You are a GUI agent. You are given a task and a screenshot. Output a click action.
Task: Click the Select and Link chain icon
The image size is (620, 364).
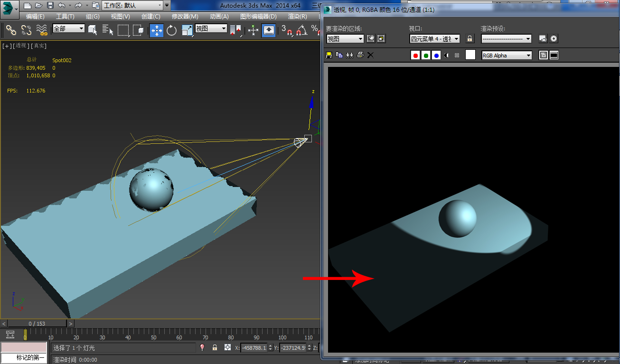(11, 30)
